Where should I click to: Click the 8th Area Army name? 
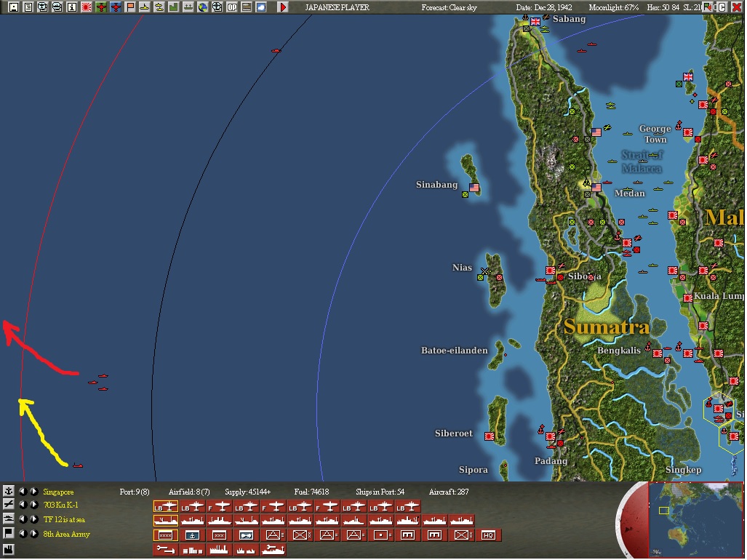[66, 535]
